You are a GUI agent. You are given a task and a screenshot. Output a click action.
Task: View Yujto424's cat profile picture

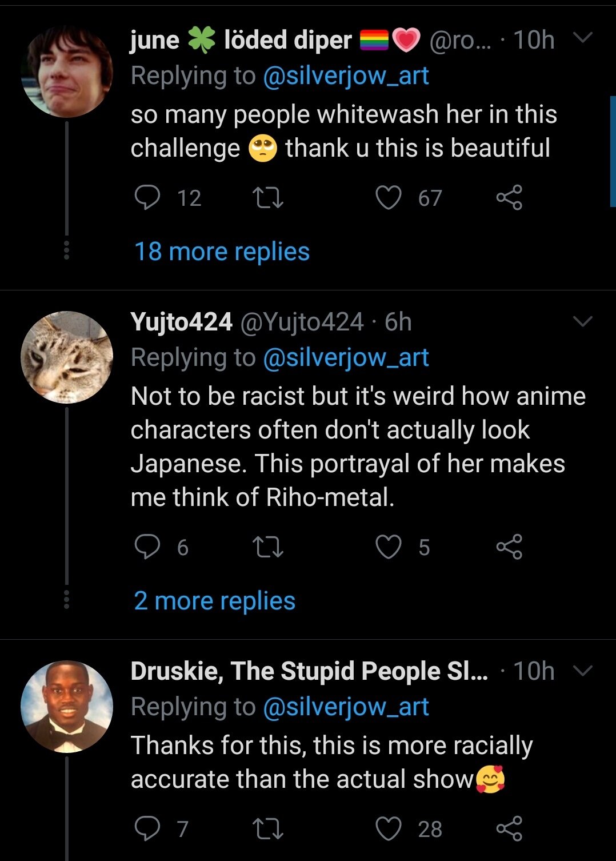pyautogui.click(x=67, y=357)
